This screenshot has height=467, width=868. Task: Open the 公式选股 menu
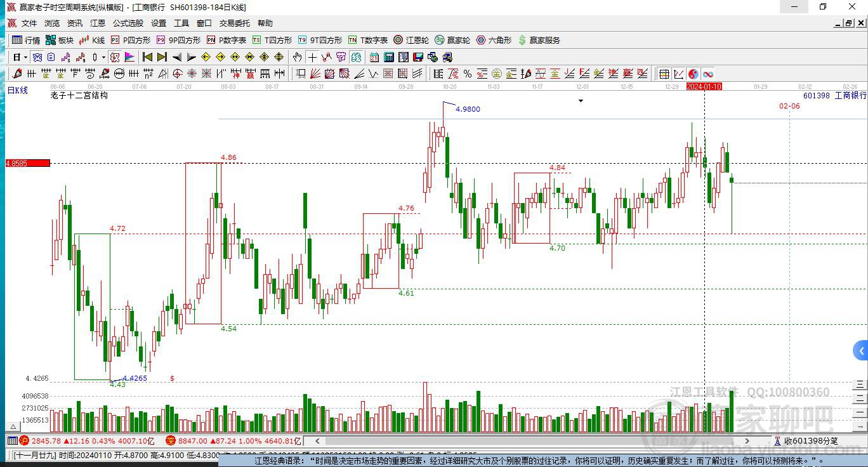click(128, 23)
